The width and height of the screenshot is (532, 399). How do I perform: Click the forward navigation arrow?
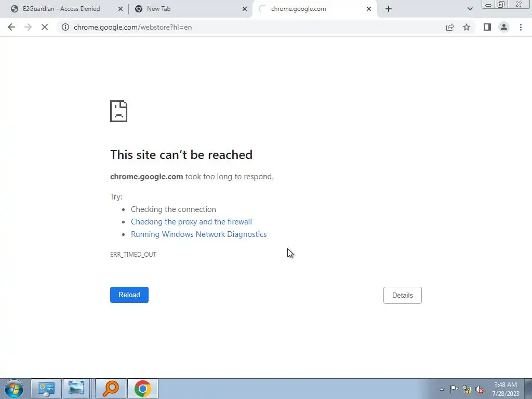(x=28, y=27)
